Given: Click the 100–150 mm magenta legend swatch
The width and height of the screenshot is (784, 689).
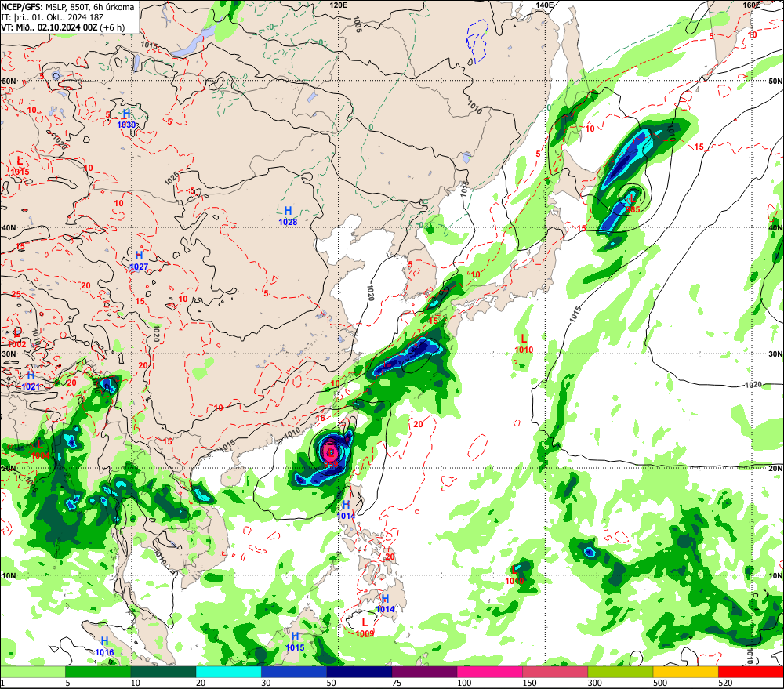Looking at the screenshot, I should 489,672.
